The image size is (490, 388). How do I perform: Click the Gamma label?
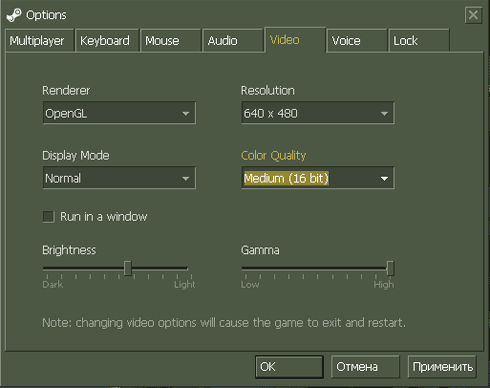[x=260, y=250]
